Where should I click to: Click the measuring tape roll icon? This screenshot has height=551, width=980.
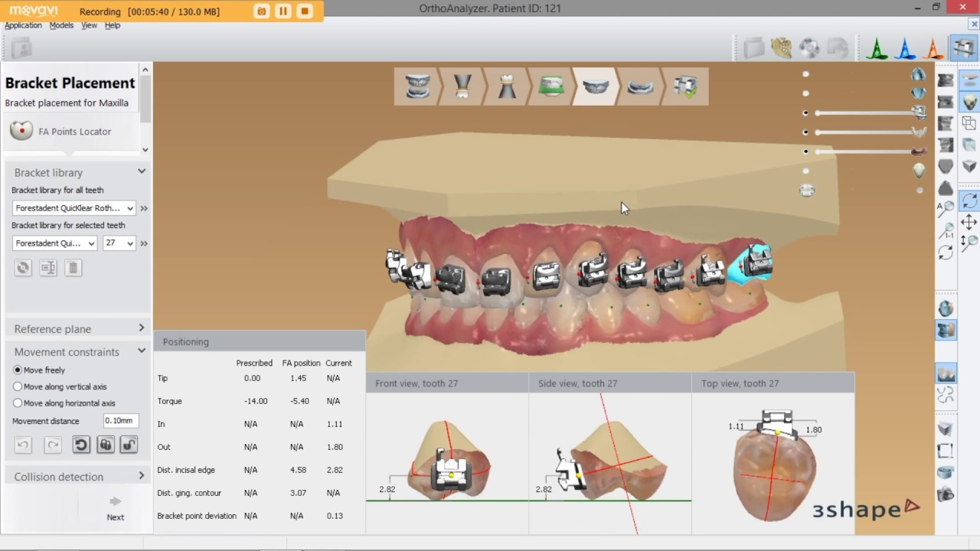coord(946,472)
